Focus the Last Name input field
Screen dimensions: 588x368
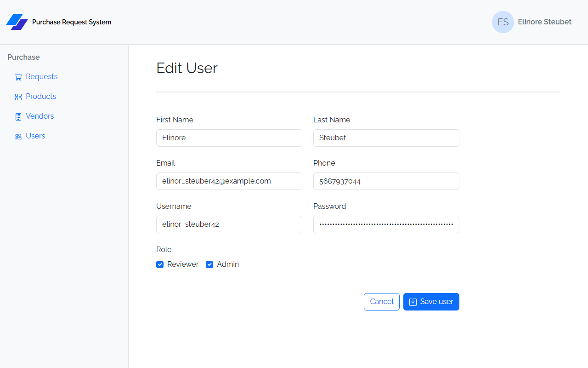386,138
